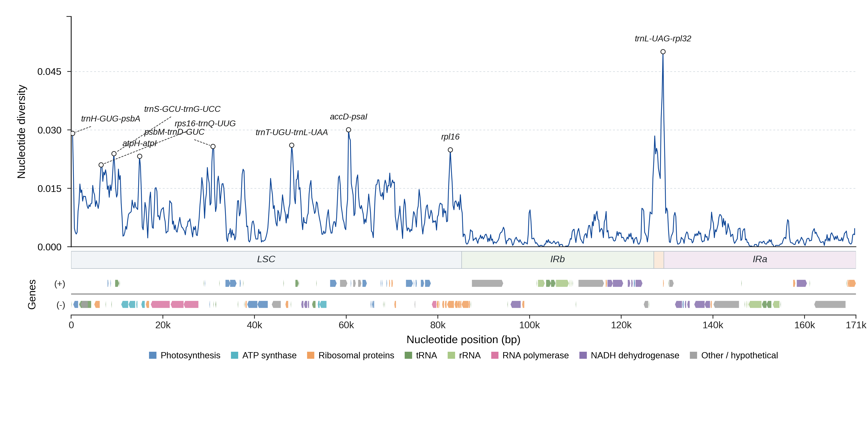Select the LSC region bar
Screen dimensions: 868x422
point(266,260)
